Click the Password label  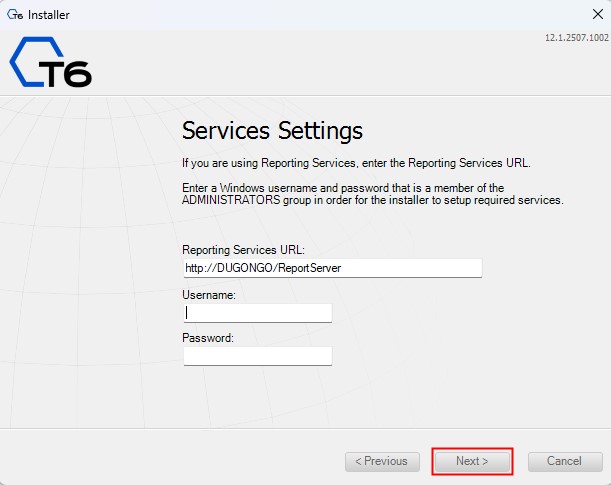(x=208, y=338)
